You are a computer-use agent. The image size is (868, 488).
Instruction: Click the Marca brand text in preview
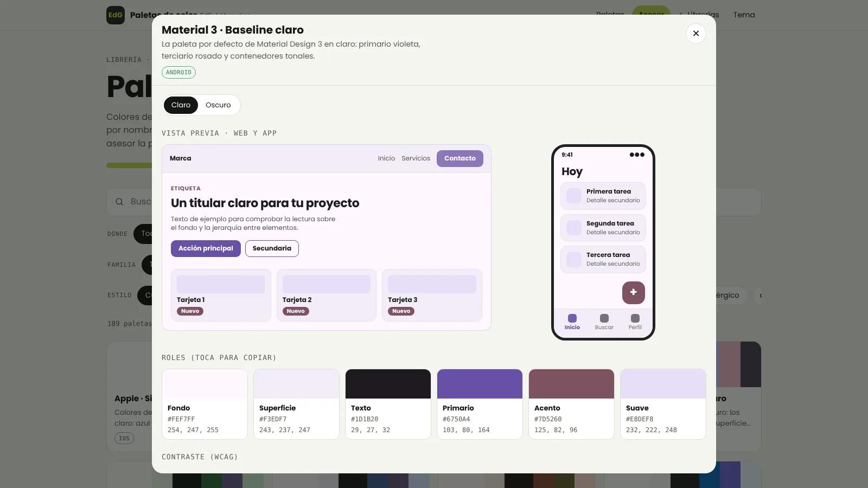click(x=180, y=158)
